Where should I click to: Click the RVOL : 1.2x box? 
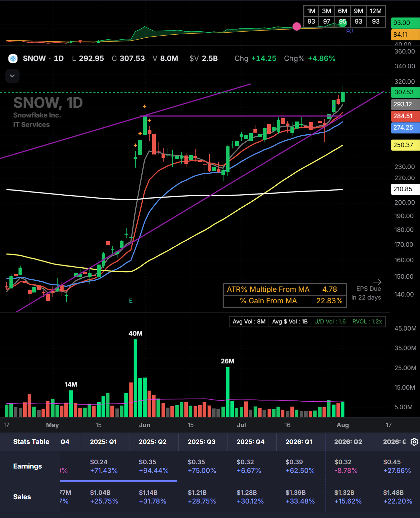tap(367, 322)
